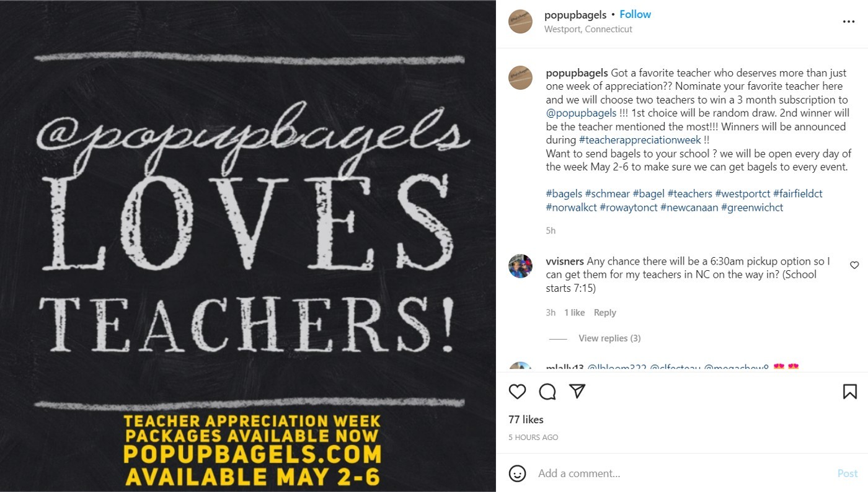Open comments via the speech bubble icon
868x492 pixels.
547,392
